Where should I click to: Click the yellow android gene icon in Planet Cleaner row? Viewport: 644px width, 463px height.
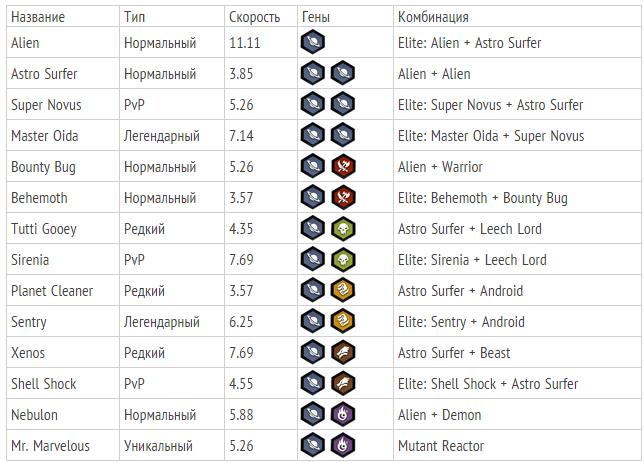coord(343,290)
